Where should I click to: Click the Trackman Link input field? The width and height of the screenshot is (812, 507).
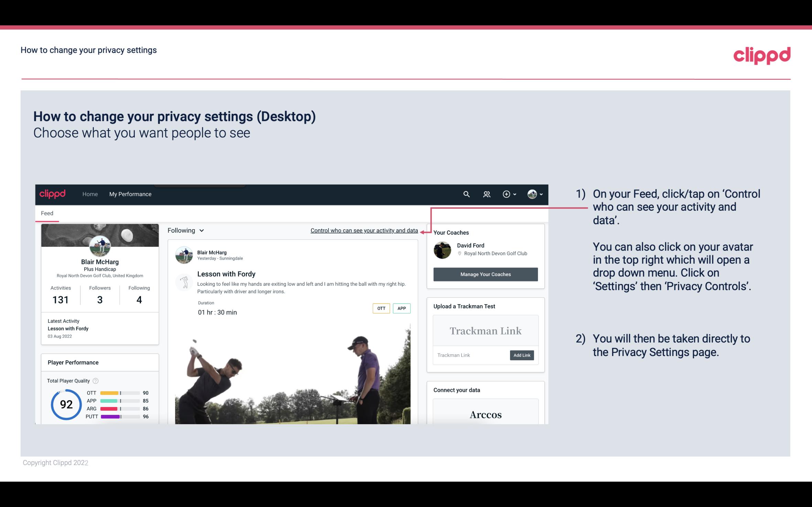point(470,355)
